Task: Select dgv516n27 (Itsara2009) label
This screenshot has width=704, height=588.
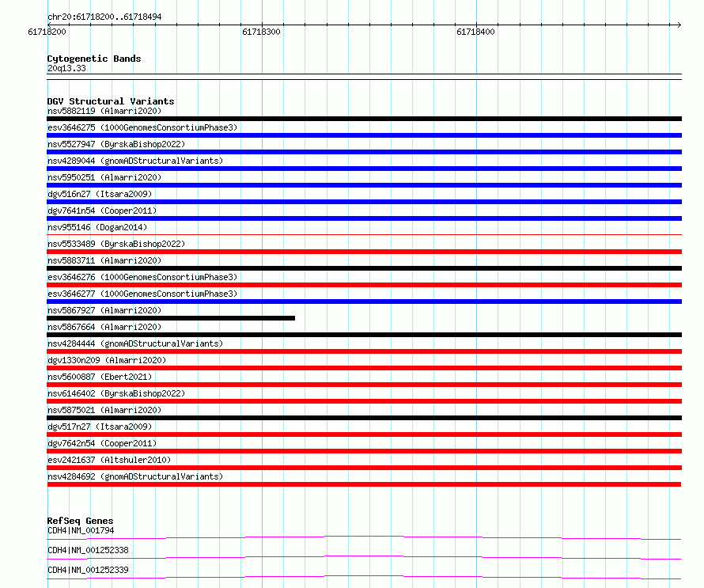Action: pos(100,194)
